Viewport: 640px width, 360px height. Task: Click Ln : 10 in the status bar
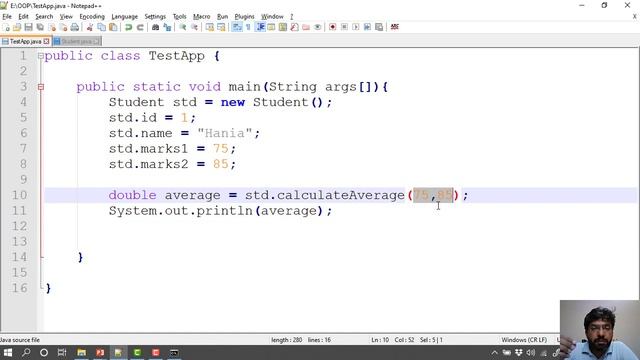point(380,340)
